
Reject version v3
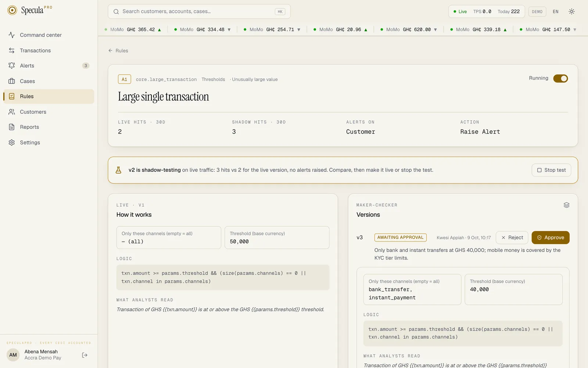(512, 238)
